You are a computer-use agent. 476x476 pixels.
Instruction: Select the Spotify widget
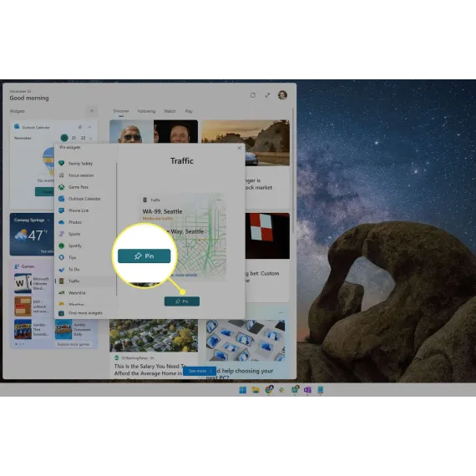pyautogui.click(x=86, y=246)
